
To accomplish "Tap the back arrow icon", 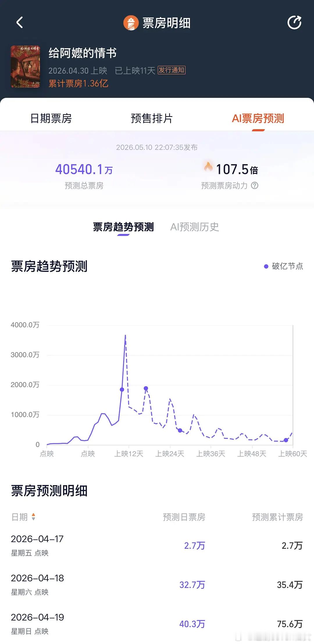I will tap(19, 23).
